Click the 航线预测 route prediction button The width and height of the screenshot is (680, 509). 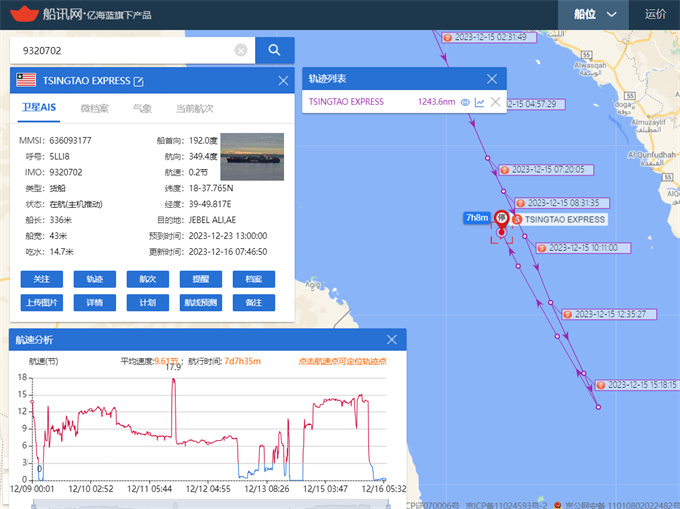click(200, 302)
